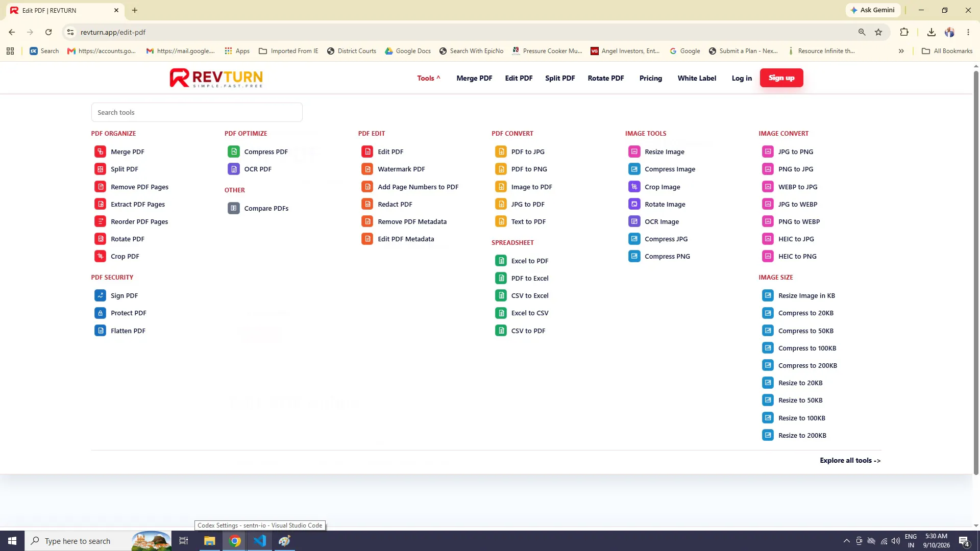The width and height of the screenshot is (980, 551).
Task: Click the Windows Start button
Action: (x=12, y=541)
